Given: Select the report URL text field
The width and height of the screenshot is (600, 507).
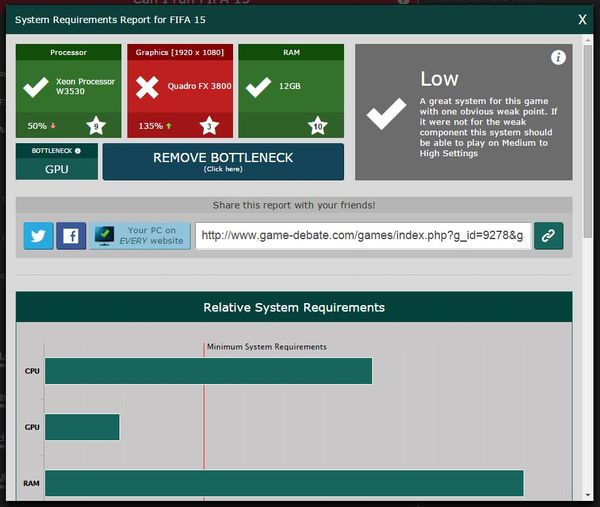Looking at the screenshot, I should pyautogui.click(x=363, y=236).
